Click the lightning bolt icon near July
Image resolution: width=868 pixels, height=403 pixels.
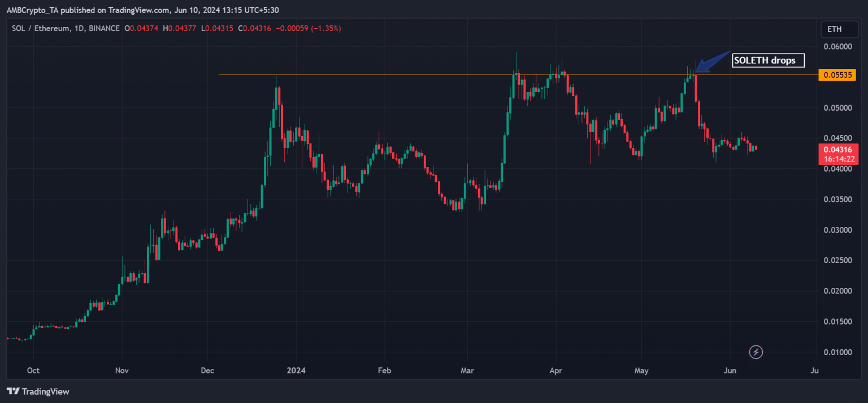(756, 352)
